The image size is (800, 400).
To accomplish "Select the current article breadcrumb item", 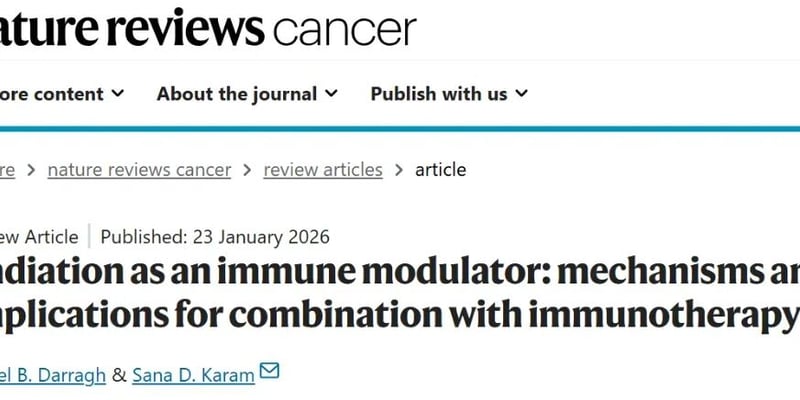I will [441, 170].
